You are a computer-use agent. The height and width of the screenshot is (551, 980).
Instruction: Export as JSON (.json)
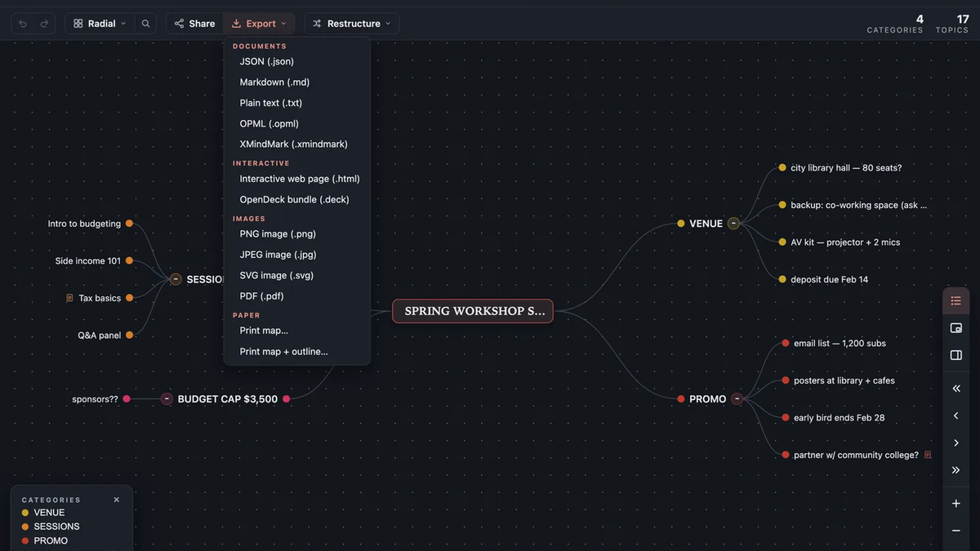click(x=296, y=61)
